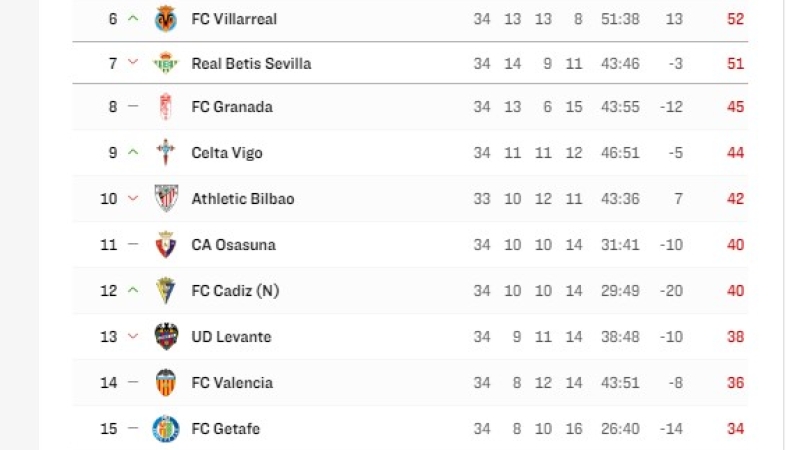Click FC Granada's 45 points value

(x=735, y=107)
